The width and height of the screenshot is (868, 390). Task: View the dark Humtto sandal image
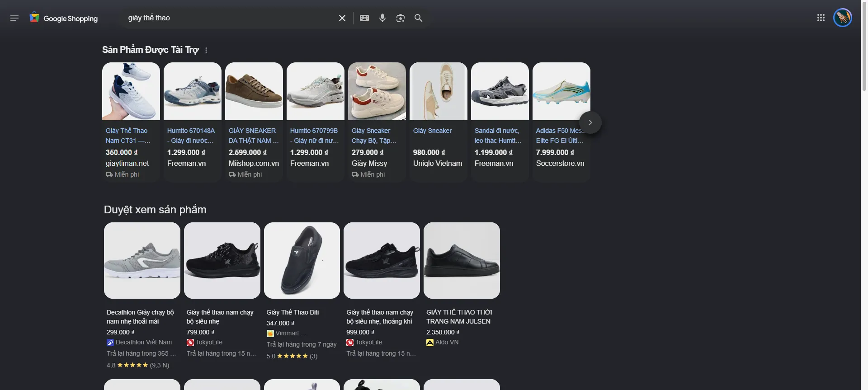500,91
